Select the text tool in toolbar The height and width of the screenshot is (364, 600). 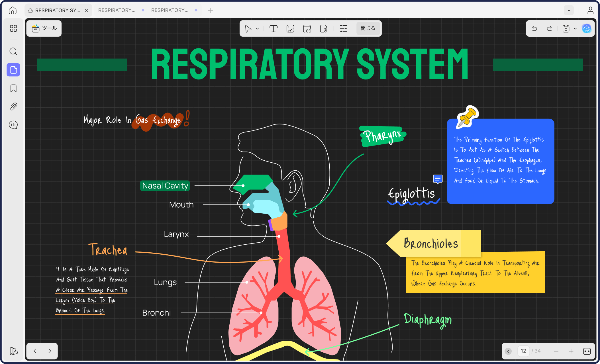click(x=273, y=28)
